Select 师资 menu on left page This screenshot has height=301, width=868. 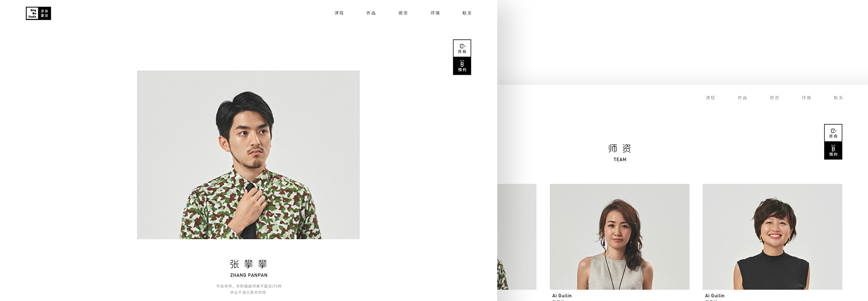[403, 13]
